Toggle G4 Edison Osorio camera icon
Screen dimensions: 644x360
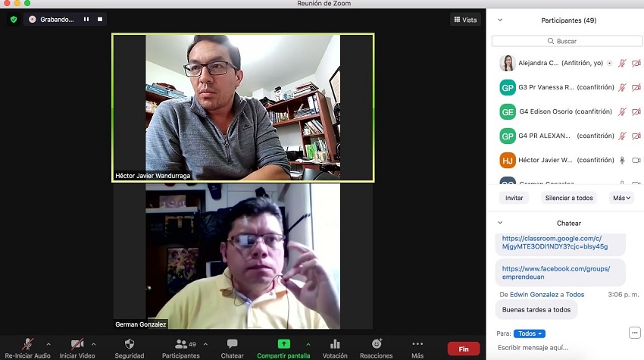(x=636, y=111)
